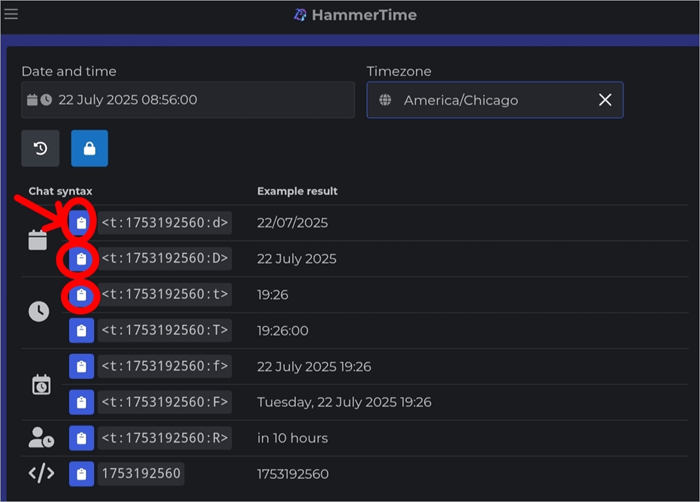
Task: Open the calendar-clock picker icon in date field
Action: pyautogui.click(x=39, y=100)
